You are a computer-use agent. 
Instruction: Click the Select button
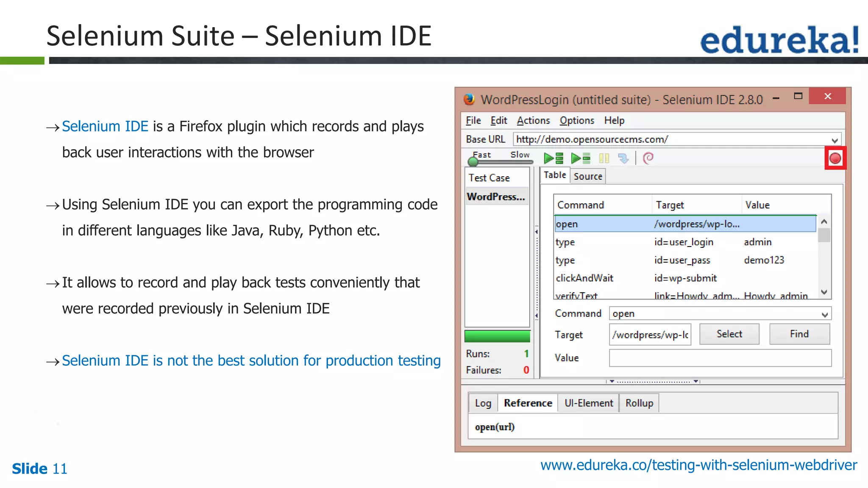[x=729, y=334]
